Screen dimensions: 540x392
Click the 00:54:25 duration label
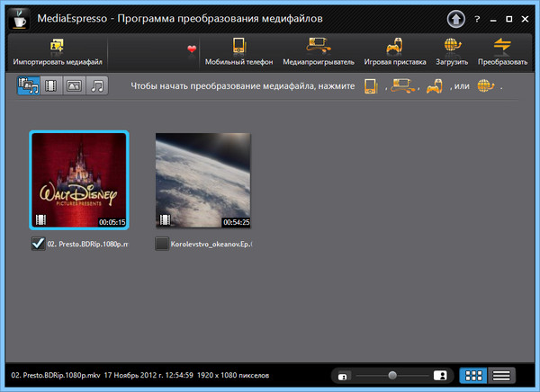point(236,222)
